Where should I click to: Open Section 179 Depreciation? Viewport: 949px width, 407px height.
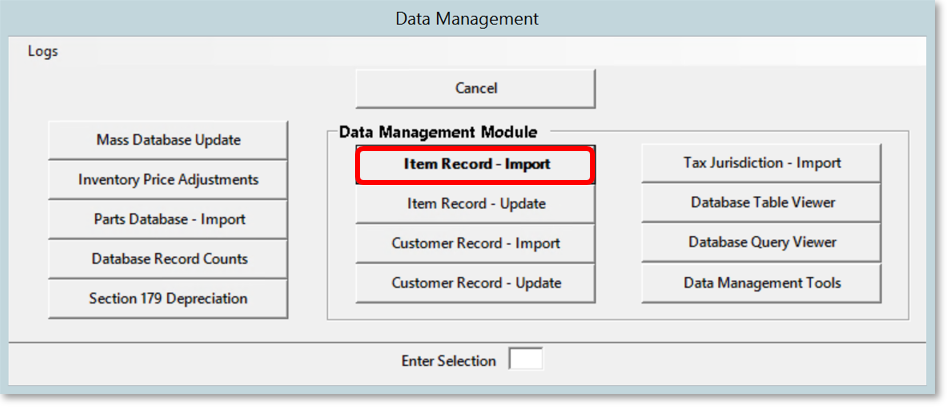168,298
